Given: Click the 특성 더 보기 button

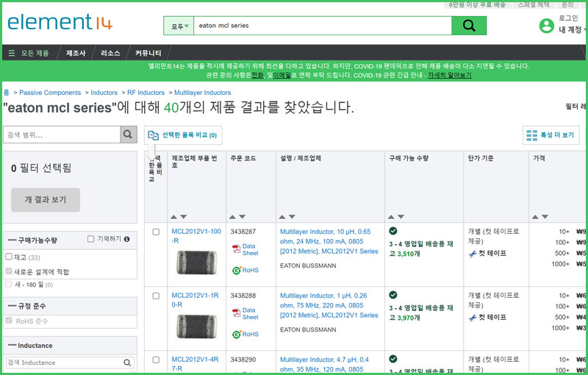Looking at the screenshot, I should pyautogui.click(x=551, y=135).
